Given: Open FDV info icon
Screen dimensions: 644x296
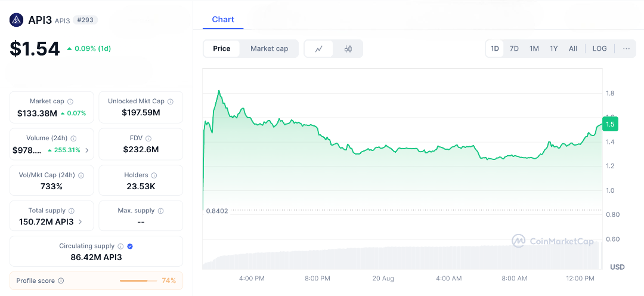Looking at the screenshot, I should [148, 138].
